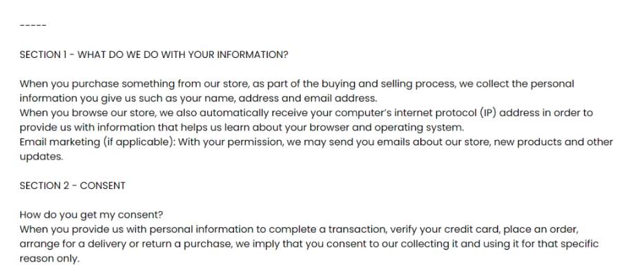Viewport: 644px width, 265px height.
Task: Click the words 'reason only.' at the bottom
Action: coord(49,259)
